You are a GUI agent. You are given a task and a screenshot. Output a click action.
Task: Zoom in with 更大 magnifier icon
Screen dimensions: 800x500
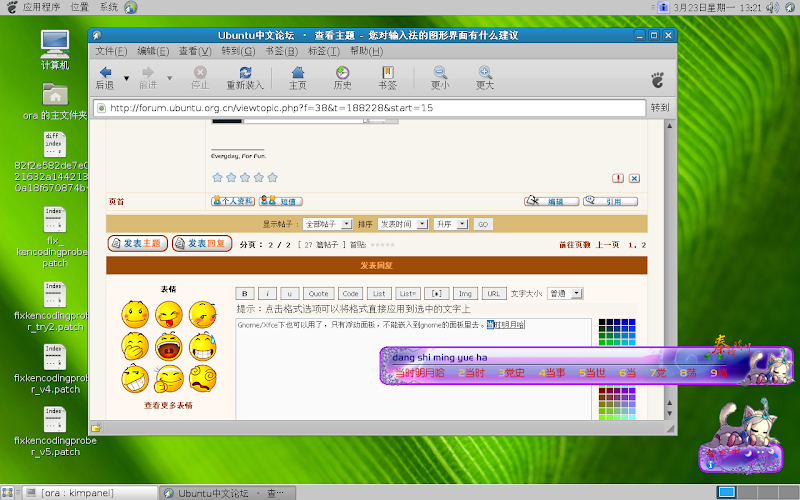485,72
